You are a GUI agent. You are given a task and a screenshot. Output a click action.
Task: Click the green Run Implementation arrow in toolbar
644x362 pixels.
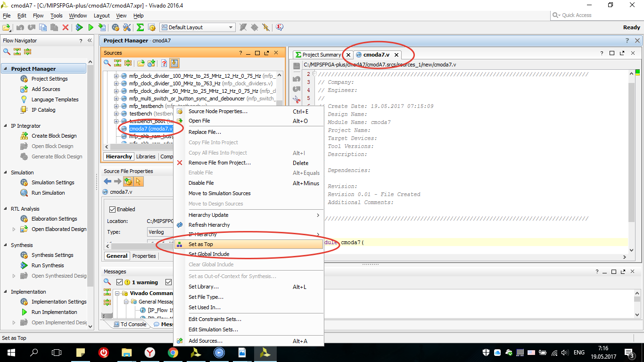[x=91, y=28]
